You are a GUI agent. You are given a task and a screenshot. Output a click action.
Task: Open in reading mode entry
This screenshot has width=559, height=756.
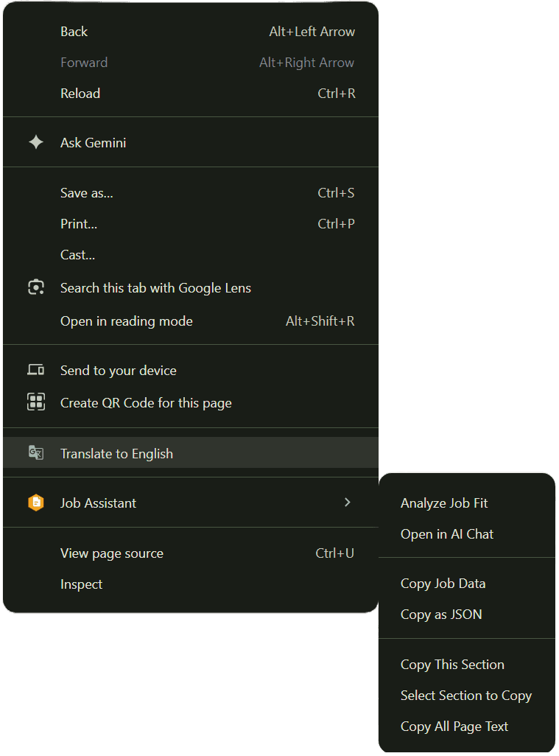point(190,321)
